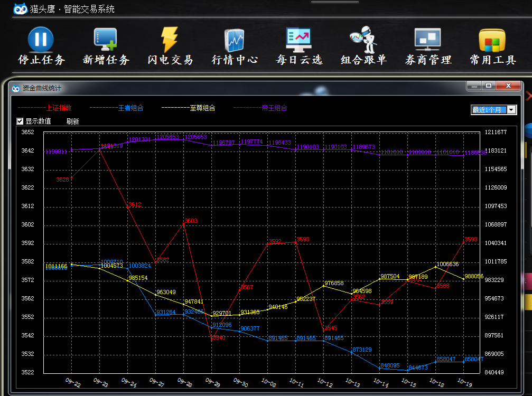Screen dimensions: 532x396
Task: Close the 资金曲线统计 chart window
Action: pos(509,86)
